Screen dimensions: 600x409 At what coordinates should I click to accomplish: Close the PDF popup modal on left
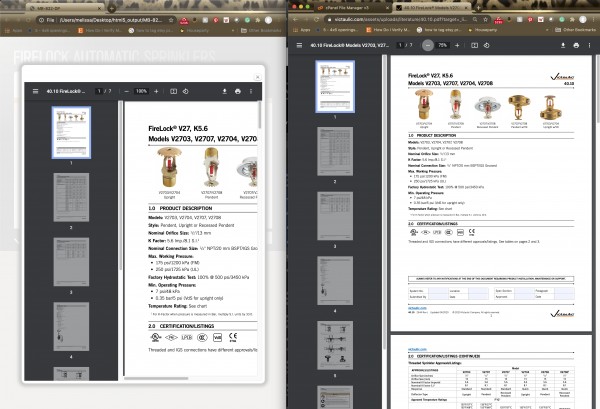[x=258, y=77]
